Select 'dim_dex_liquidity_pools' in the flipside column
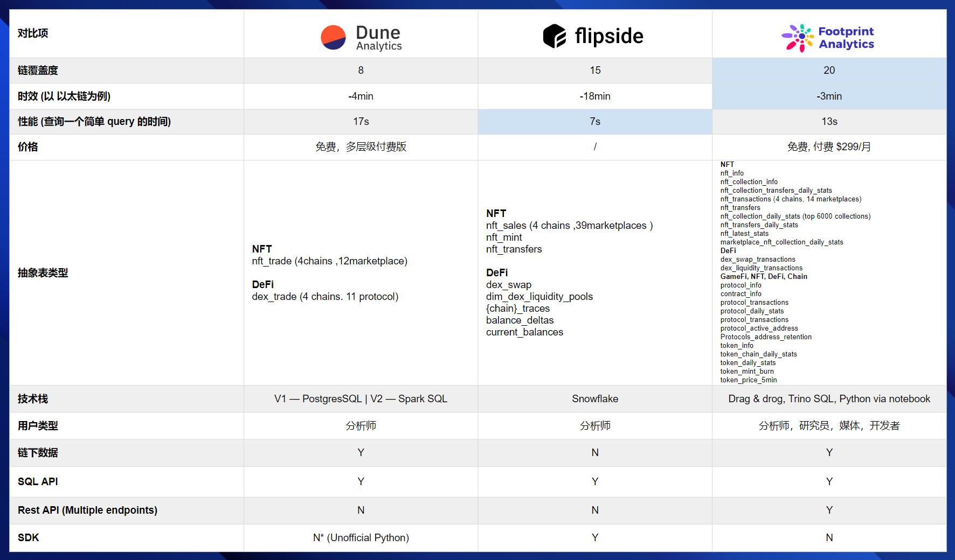 pyautogui.click(x=539, y=297)
